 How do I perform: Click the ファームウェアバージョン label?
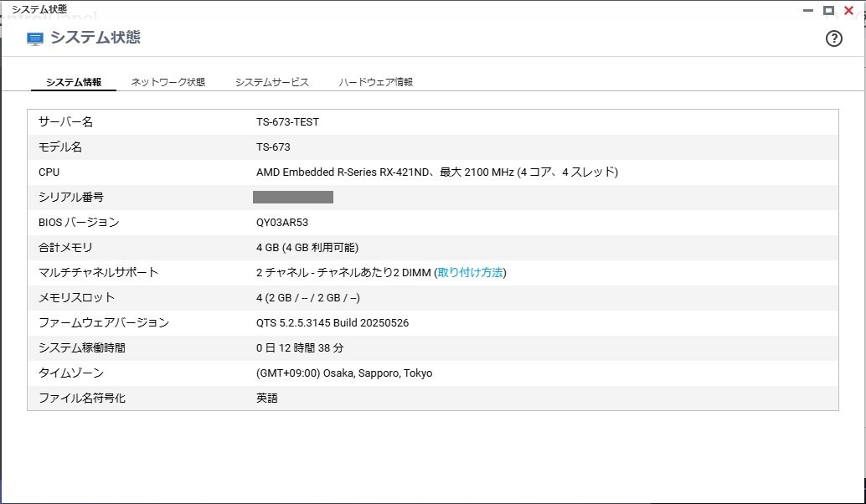pyautogui.click(x=104, y=323)
